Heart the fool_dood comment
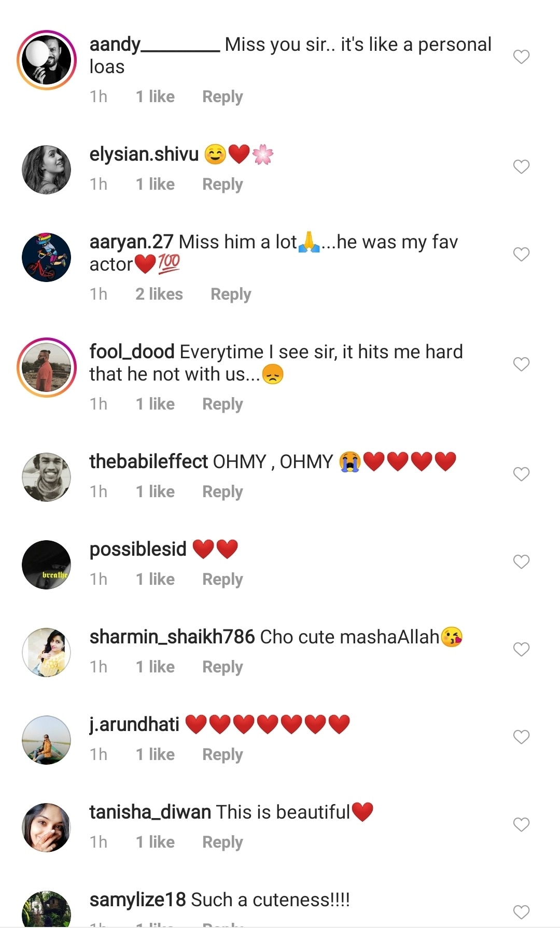The image size is (560, 928). pos(521,364)
